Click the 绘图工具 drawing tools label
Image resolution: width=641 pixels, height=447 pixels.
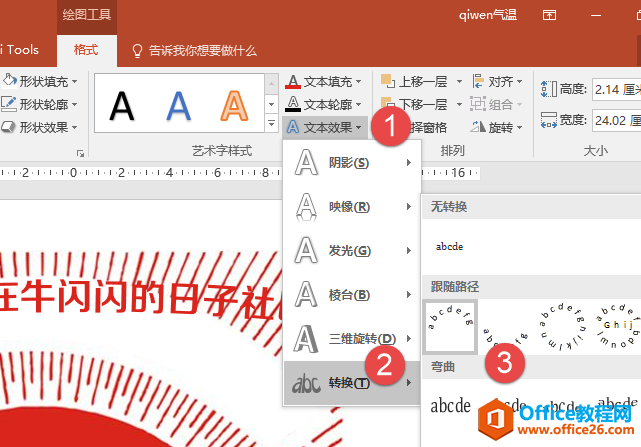click(x=87, y=15)
